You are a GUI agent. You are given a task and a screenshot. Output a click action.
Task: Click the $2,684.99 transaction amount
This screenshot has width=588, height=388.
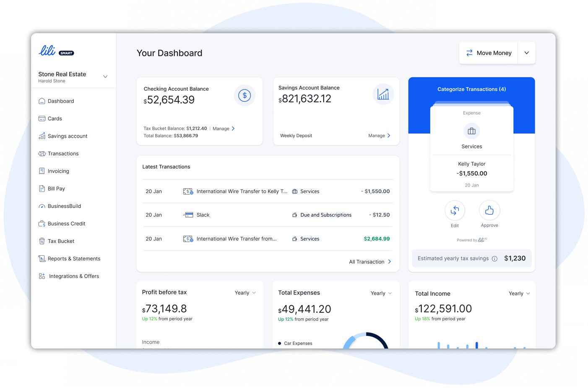point(377,239)
